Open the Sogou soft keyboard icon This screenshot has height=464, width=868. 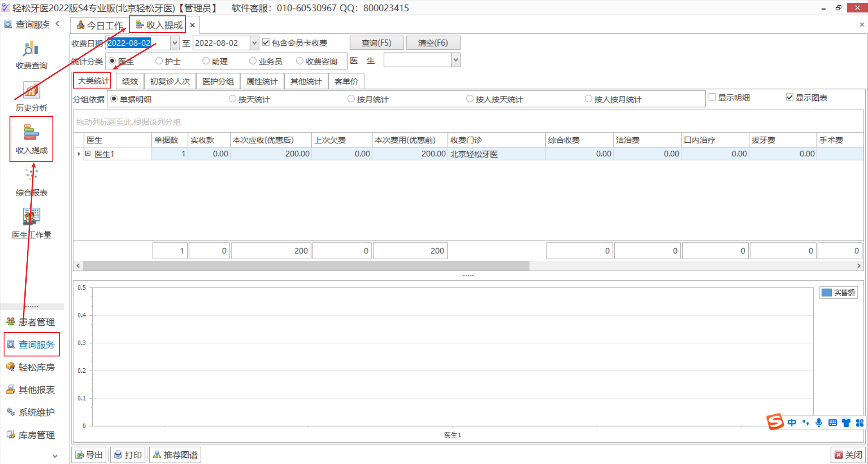pyautogui.click(x=832, y=423)
